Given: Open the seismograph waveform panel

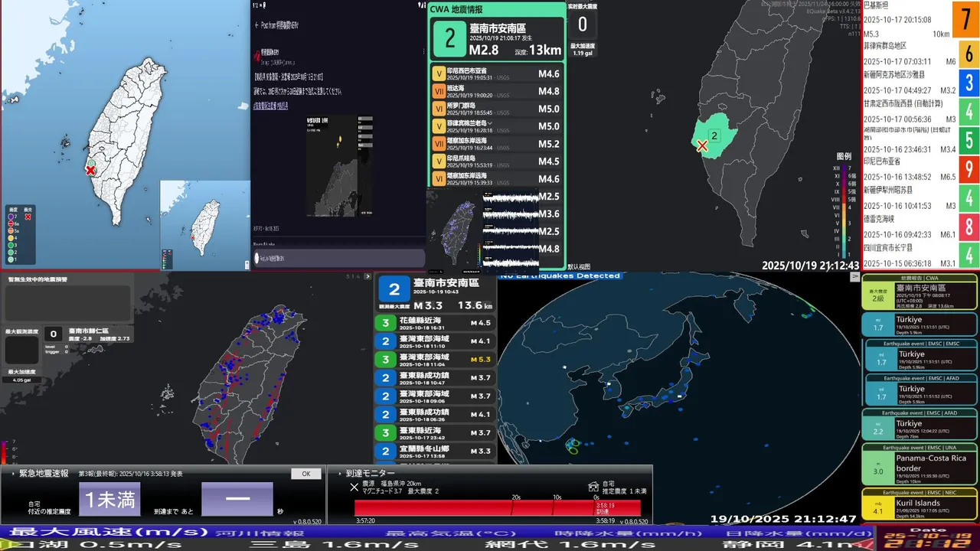Looking at the screenshot, I should pyautogui.click(x=511, y=230).
